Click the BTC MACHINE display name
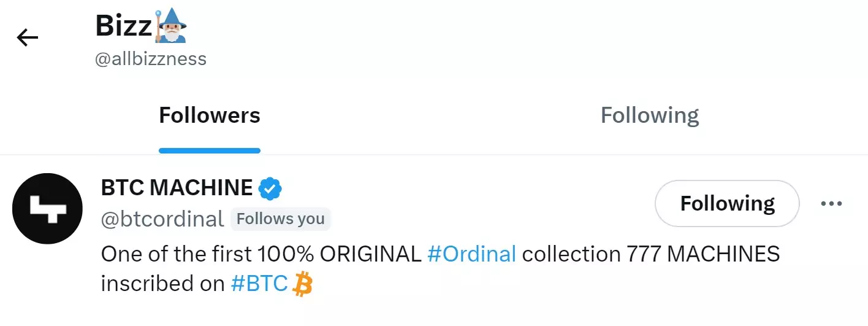The height and width of the screenshot is (326, 868). [177, 188]
